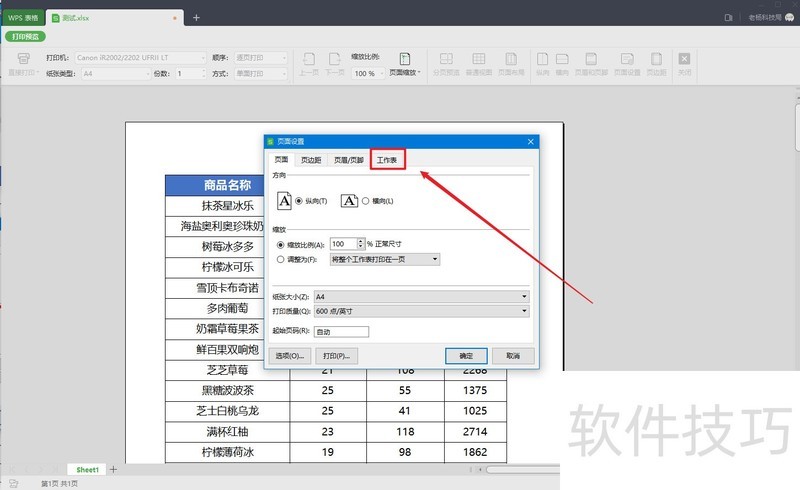
Task: Go to next page (下一页) icon
Action: click(x=334, y=63)
